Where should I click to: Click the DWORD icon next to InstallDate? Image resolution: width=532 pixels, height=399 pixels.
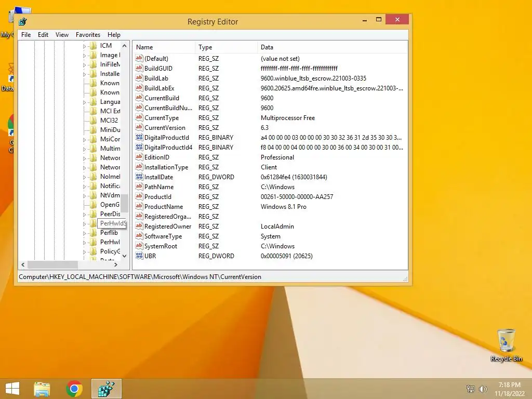[x=139, y=177]
